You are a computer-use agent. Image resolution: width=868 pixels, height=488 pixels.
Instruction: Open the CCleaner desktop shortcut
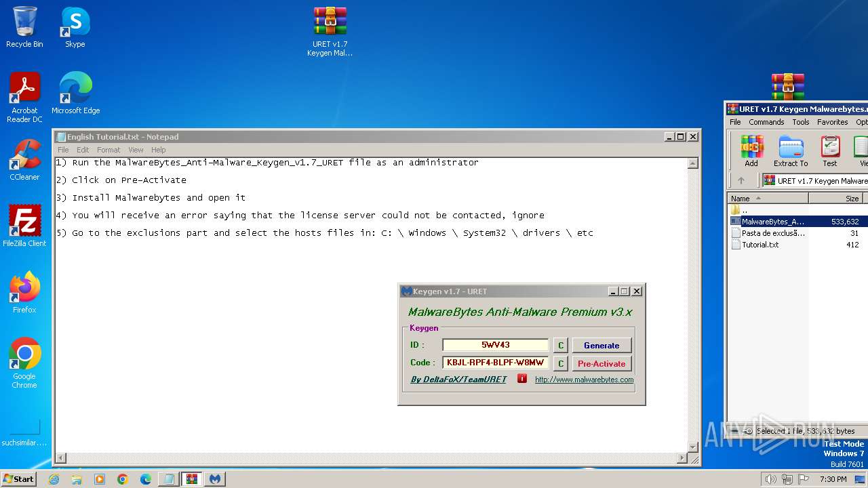(x=24, y=160)
